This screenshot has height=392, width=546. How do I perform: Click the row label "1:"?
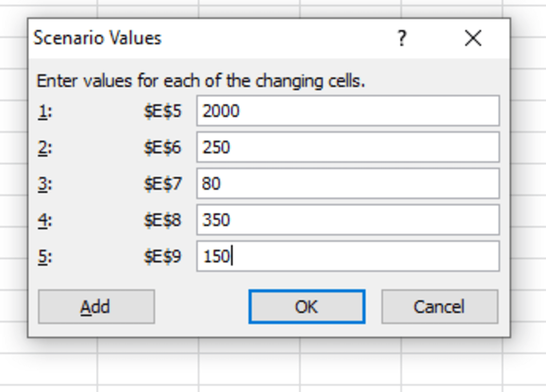click(x=45, y=112)
